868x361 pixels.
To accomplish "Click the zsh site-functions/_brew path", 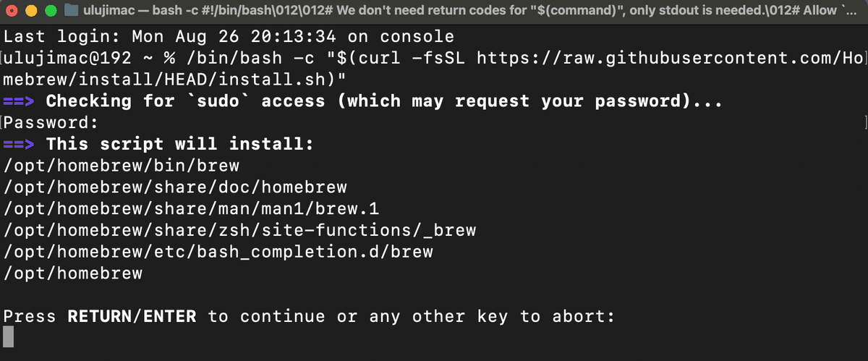I will (239, 231).
